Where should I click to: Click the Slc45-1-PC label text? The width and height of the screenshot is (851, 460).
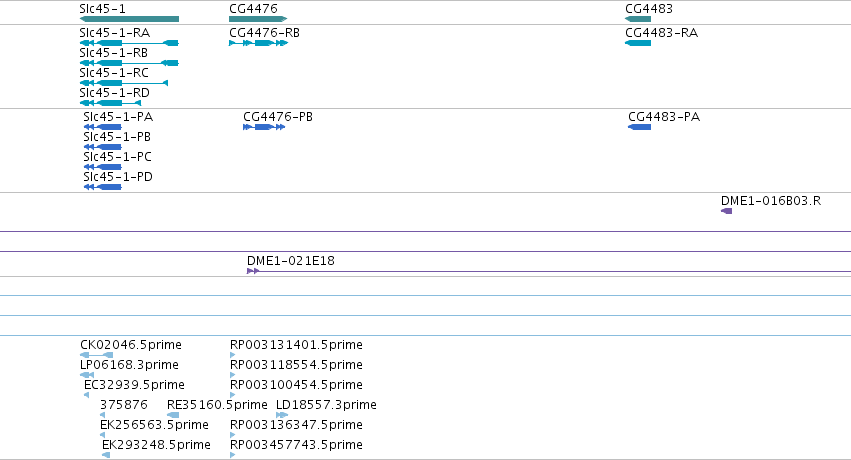(x=118, y=157)
